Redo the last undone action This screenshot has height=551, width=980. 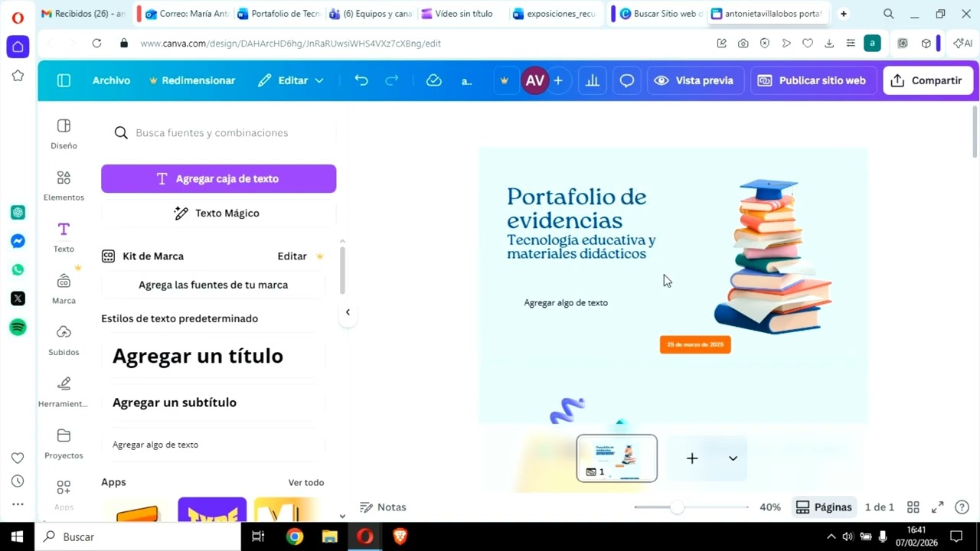(392, 80)
